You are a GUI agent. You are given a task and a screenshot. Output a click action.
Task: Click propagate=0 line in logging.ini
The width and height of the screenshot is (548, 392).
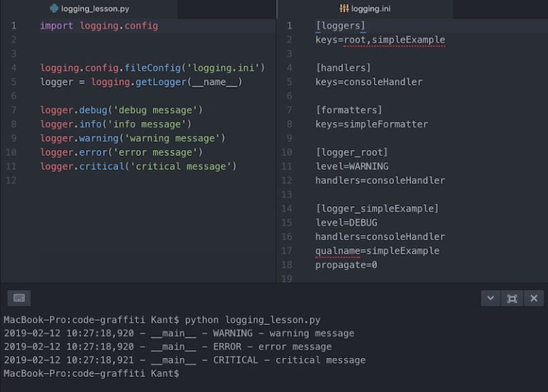346,265
